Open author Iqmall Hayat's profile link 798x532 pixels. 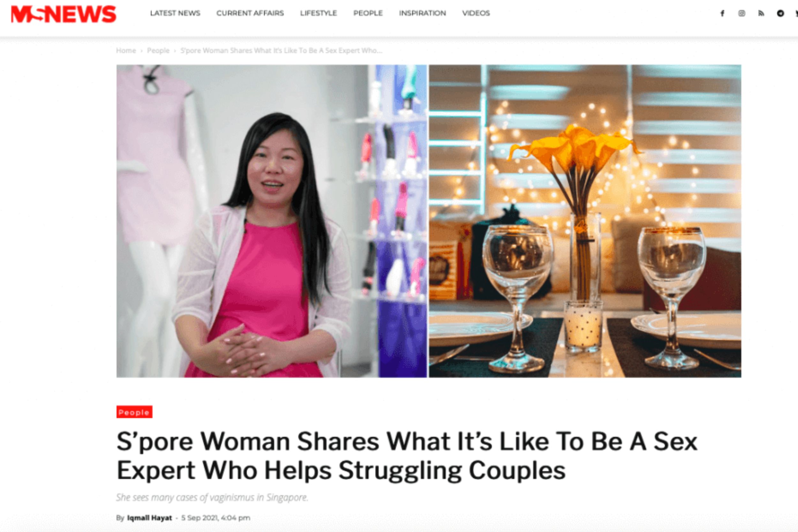click(149, 518)
